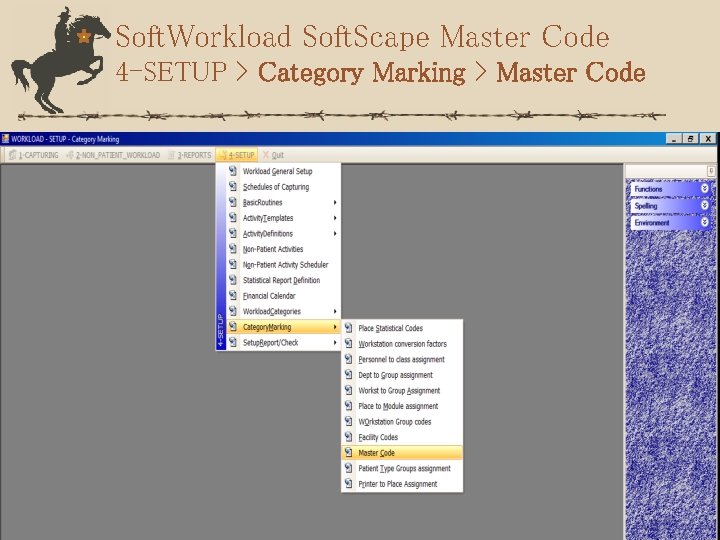Click the Patient Type Groups assignment icon
The width and height of the screenshot is (720, 540).
349,468
